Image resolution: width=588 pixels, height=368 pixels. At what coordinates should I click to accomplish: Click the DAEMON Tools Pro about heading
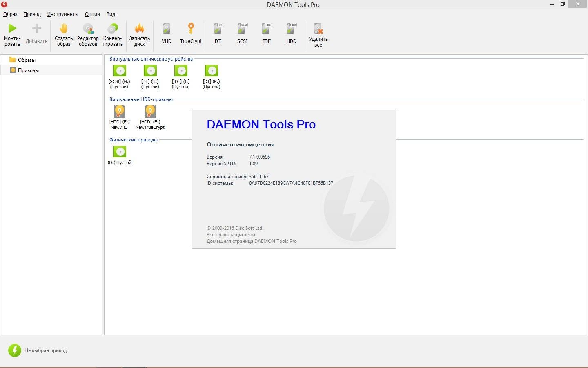pyautogui.click(x=261, y=124)
